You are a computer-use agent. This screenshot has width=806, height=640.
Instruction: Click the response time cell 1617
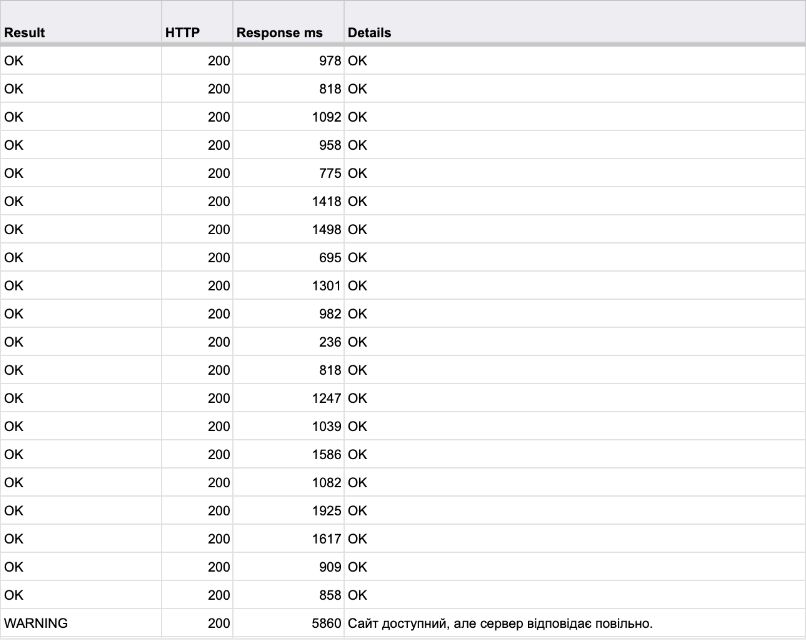(288, 539)
